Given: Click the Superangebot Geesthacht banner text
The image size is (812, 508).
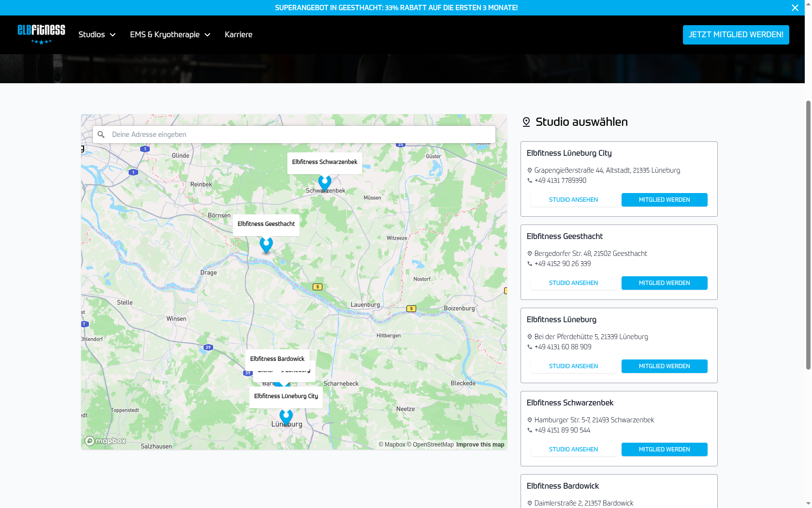Looking at the screenshot, I should [396, 8].
